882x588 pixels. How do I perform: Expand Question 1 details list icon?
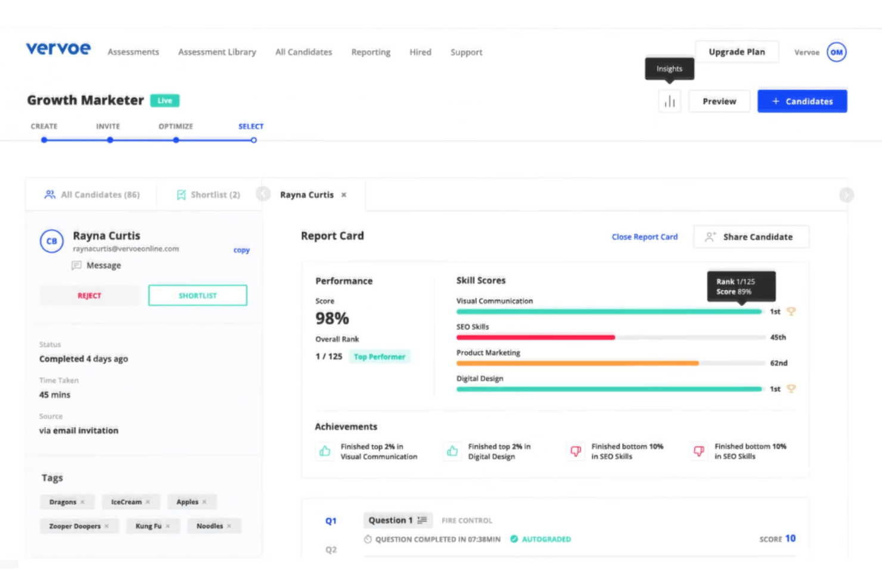423,520
